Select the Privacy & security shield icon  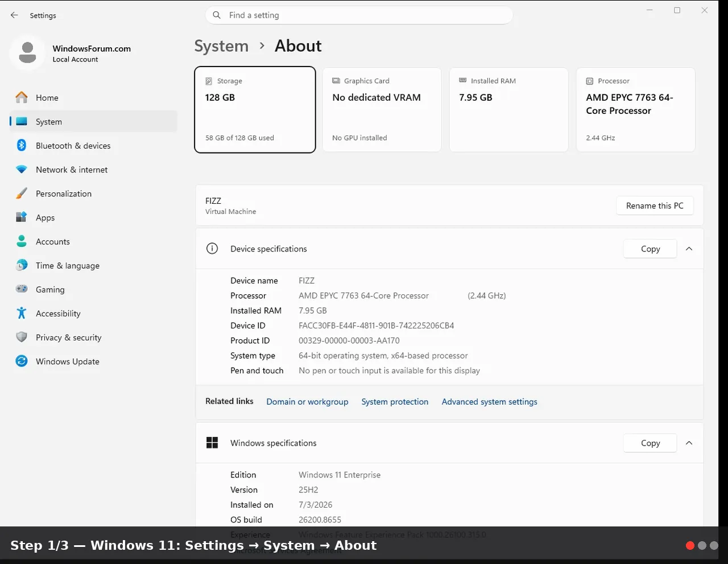click(22, 337)
